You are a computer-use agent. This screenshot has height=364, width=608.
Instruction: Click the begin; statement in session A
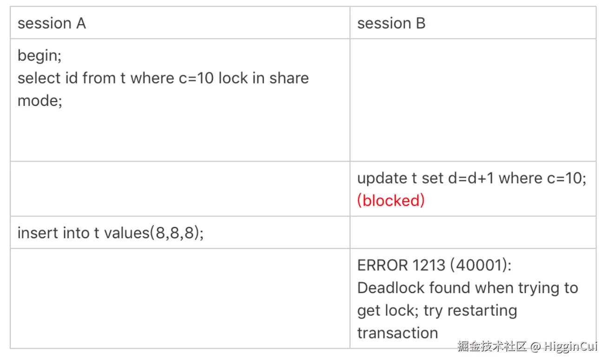(40, 56)
